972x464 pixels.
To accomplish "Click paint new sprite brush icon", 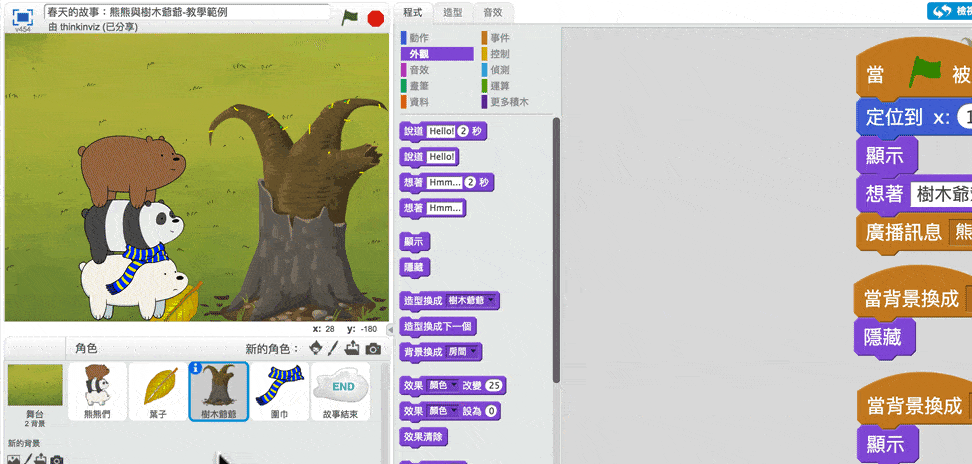I will [334, 348].
